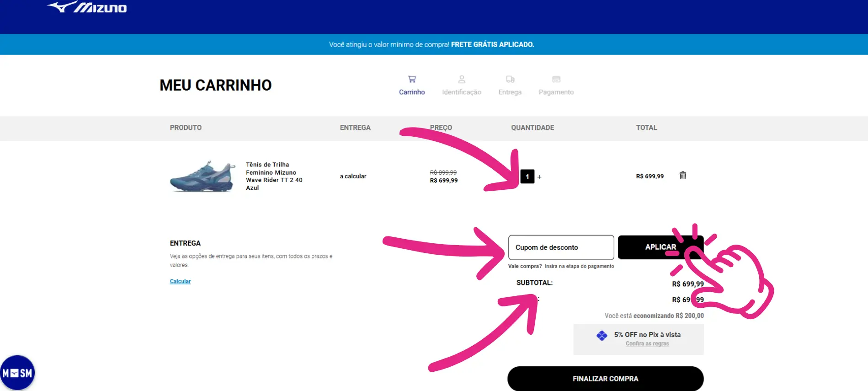Select the Identificação step icon
Screen dimensions: 868x391
(462, 79)
